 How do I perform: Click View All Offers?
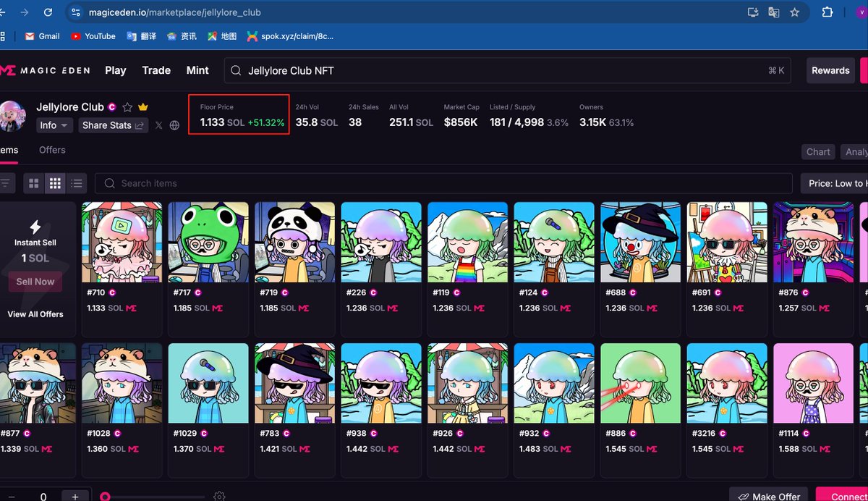tap(35, 314)
